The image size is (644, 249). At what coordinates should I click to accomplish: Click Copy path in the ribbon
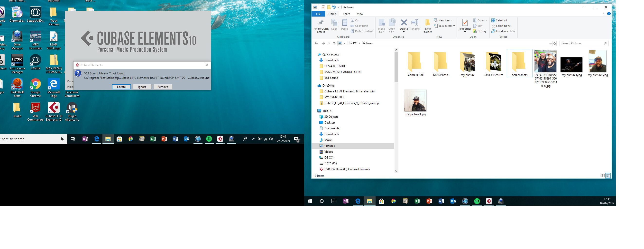click(x=359, y=26)
